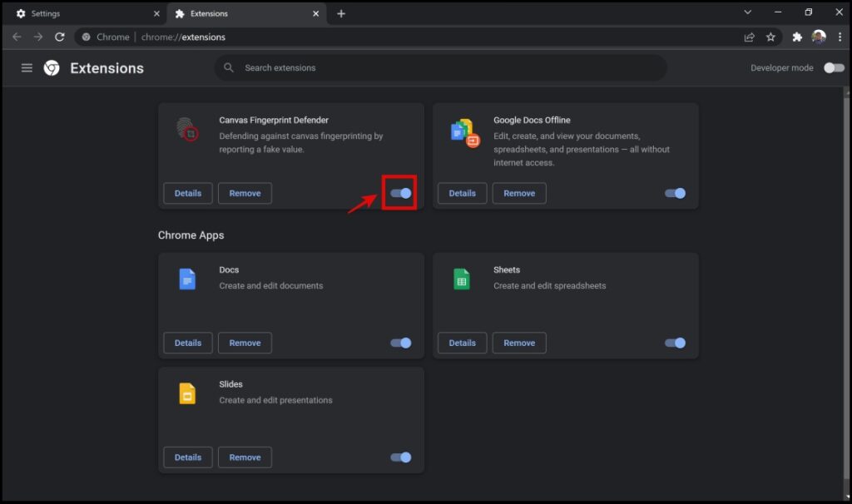The width and height of the screenshot is (852, 504).
Task: Open a new tab with plus button
Action: click(340, 13)
